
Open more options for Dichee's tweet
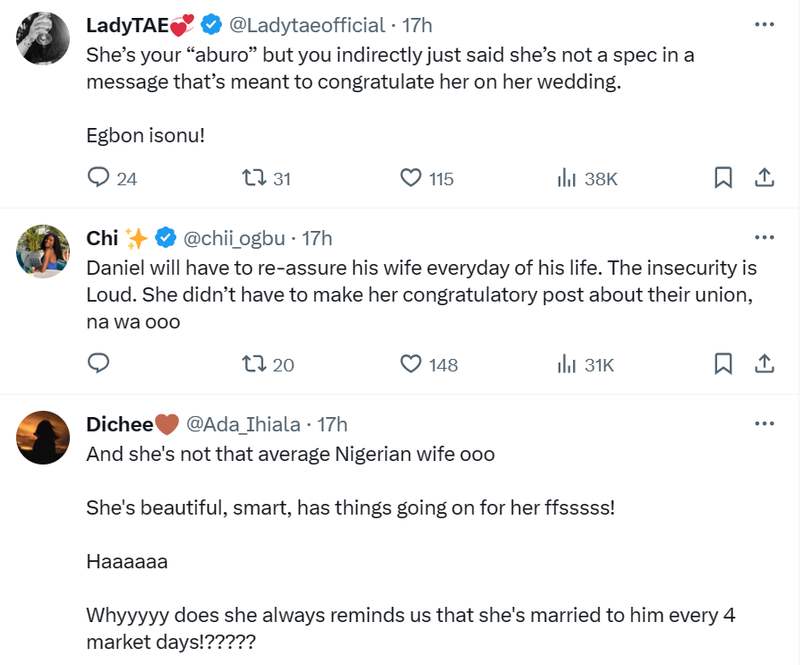click(x=764, y=423)
